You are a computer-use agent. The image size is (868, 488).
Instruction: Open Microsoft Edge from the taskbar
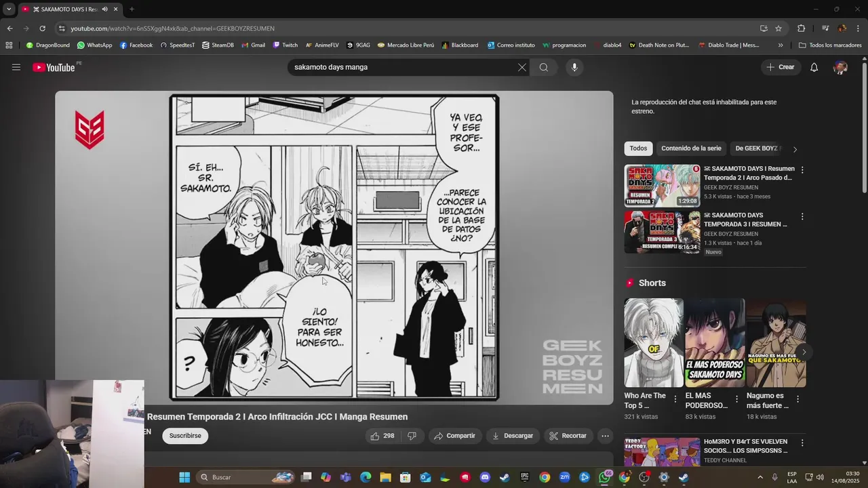pos(366,477)
